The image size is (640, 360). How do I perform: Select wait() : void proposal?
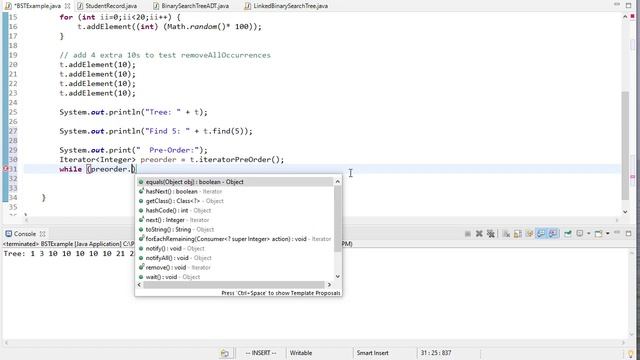(235, 277)
